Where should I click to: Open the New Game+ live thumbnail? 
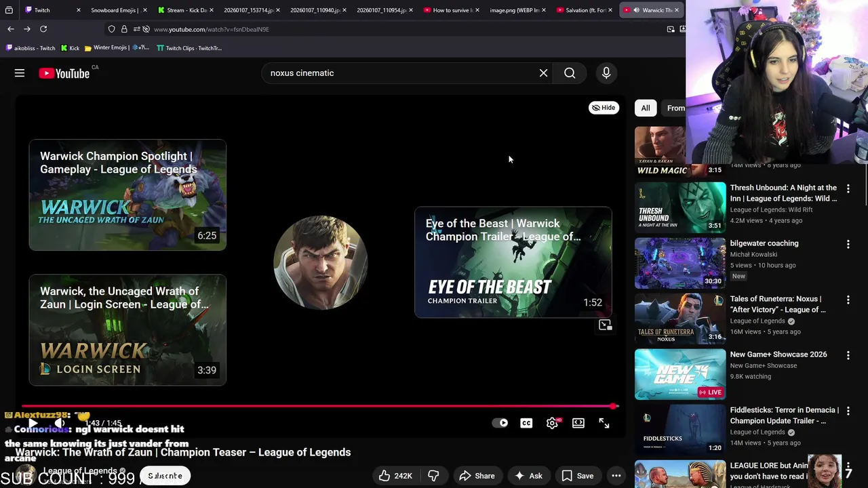point(680,374)
